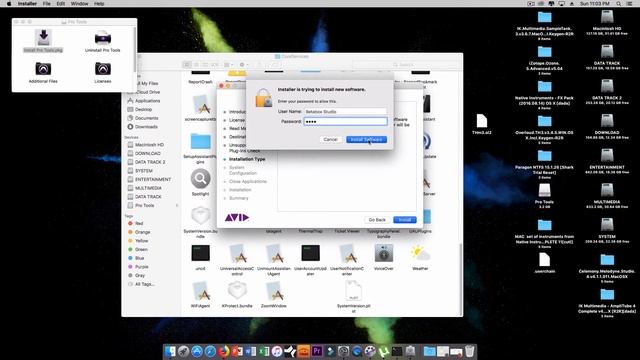Open the Trash in the Dock

(x=470, y=351)
